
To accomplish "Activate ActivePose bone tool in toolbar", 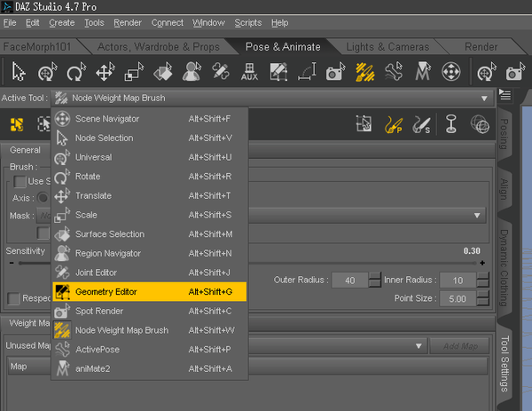I will pyautogui.click(x=394, y=72).
